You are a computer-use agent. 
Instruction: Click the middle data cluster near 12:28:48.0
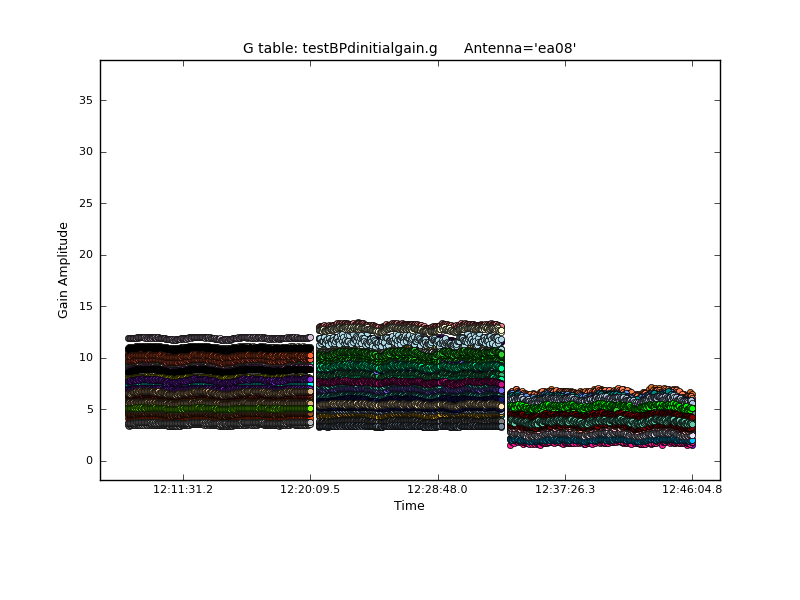pyautogui.click(x=410, y=376)
